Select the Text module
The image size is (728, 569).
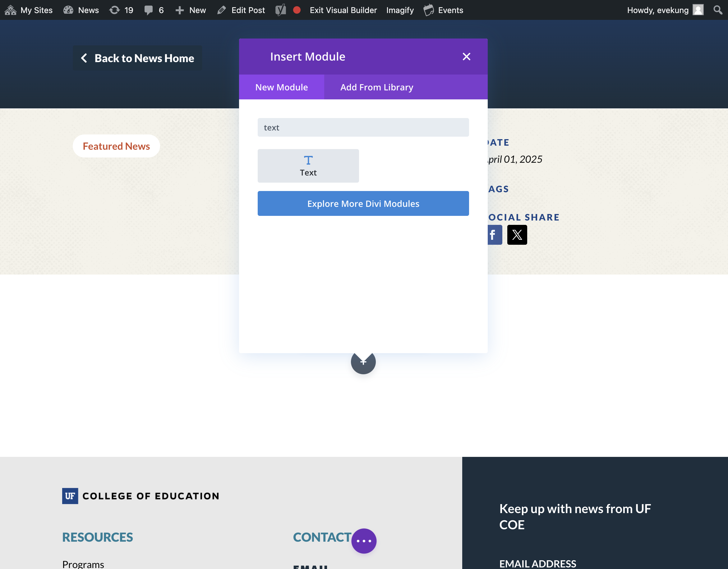[x=308, y=166]
